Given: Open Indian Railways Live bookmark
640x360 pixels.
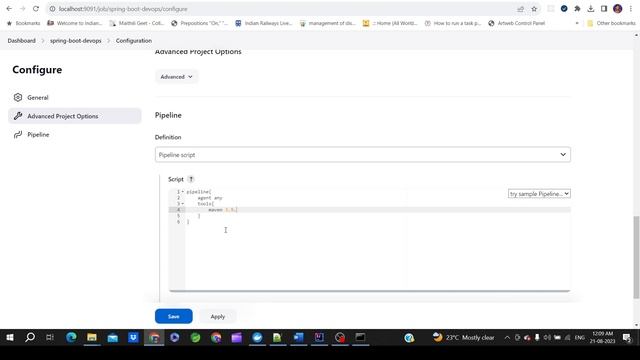Looking at the screenshot, I should [264, 23].
